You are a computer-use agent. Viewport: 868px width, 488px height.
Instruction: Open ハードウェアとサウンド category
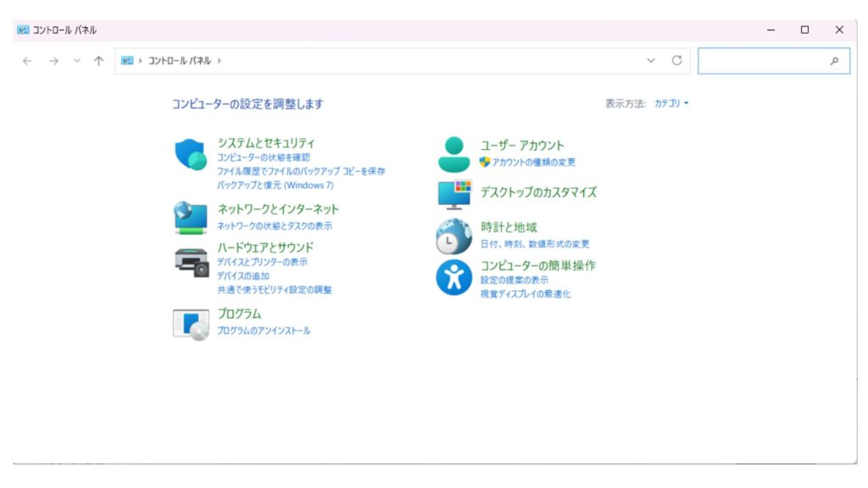tap(265, 247)
